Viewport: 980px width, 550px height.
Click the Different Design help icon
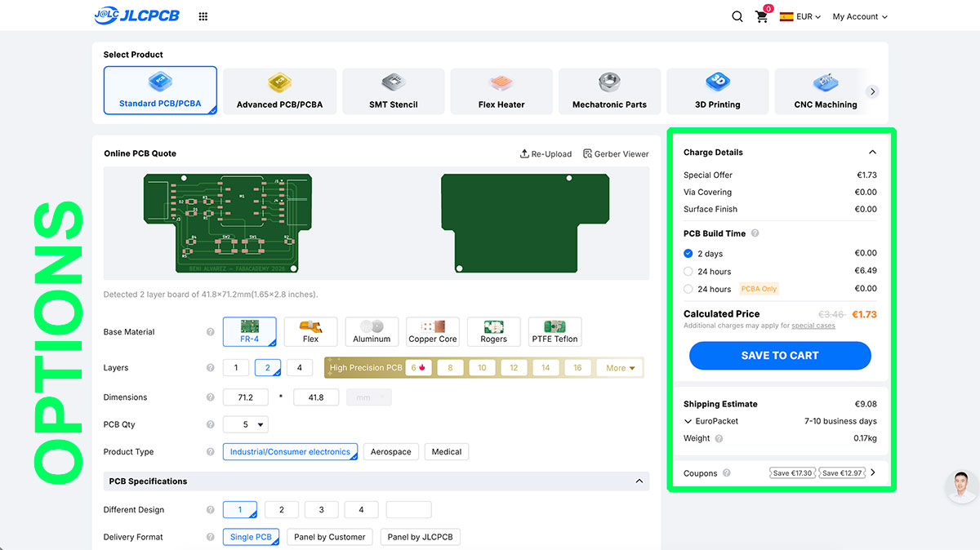(x=211, y=510)
